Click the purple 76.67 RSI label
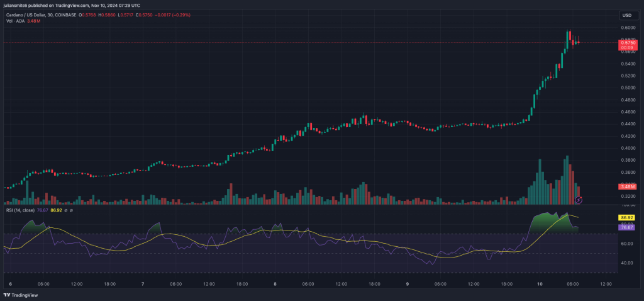Image resolution: width=644 pixels, height=301 pixels. click(x=627, y=227)
